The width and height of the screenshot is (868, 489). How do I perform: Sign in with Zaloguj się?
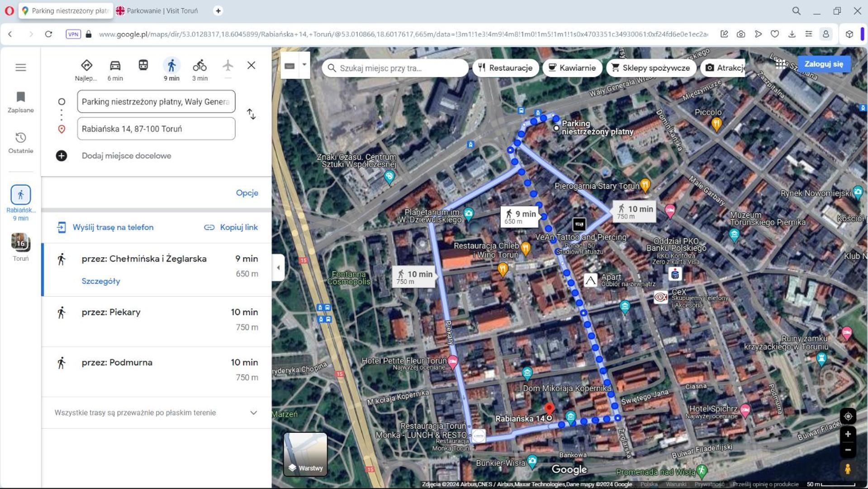tap(824, 64)
